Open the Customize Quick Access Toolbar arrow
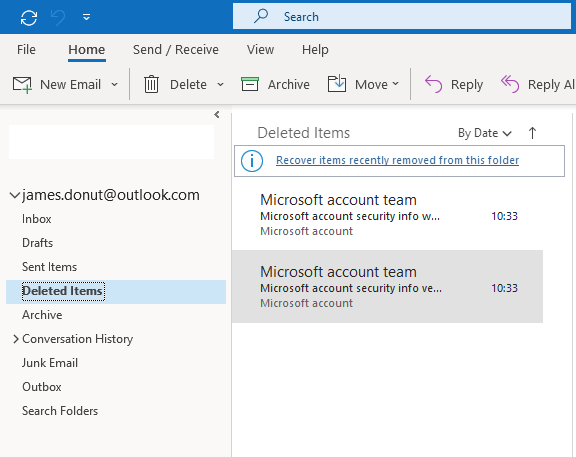Screen dimensions: 576x457 click(x=86, y=17)
